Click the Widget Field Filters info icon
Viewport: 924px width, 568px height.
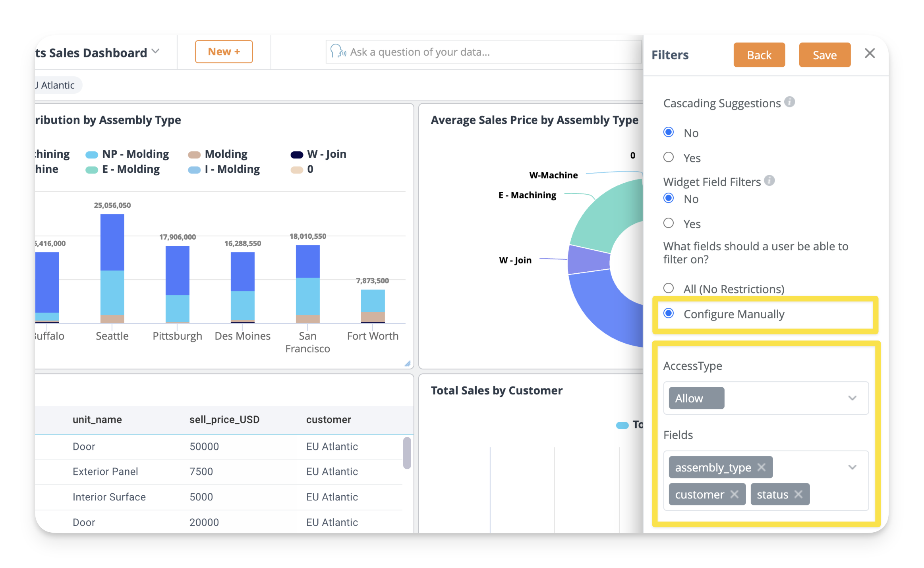[769, 181]
